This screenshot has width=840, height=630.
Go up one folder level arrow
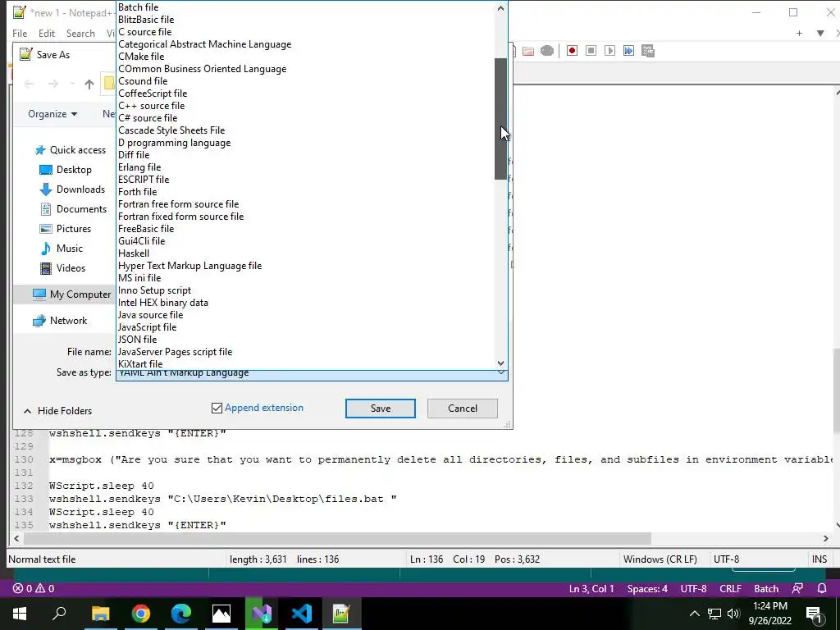pyautogui.click(x=89, y=84)
